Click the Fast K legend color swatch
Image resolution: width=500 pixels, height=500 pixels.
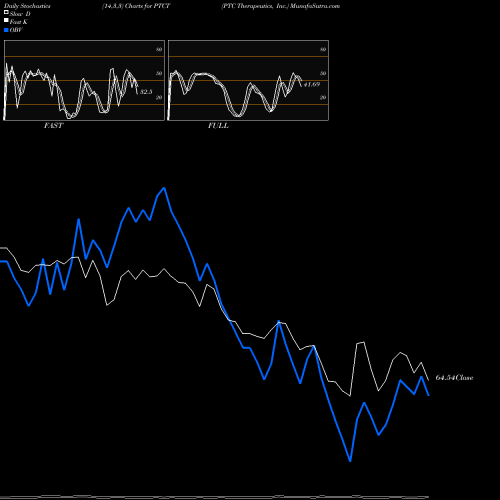[x=6, y=21]
